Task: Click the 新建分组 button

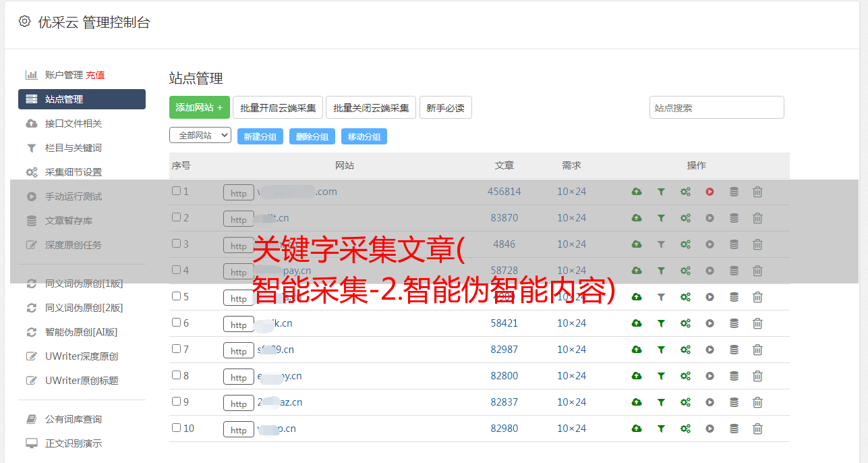Action: point(260,136)
